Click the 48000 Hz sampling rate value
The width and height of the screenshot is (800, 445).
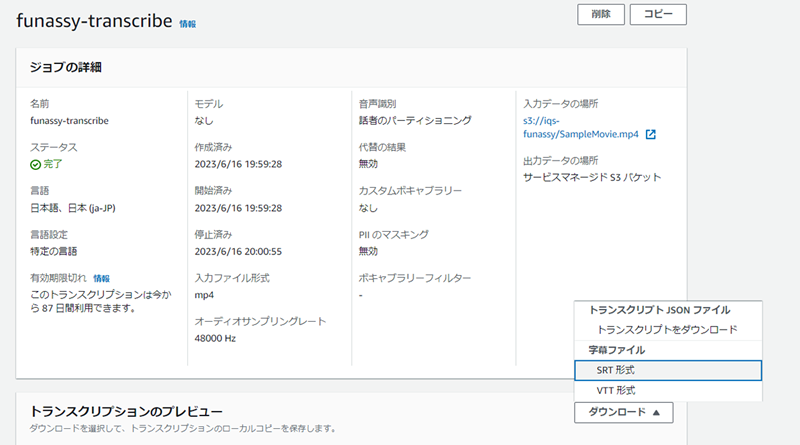click(215, 338)
